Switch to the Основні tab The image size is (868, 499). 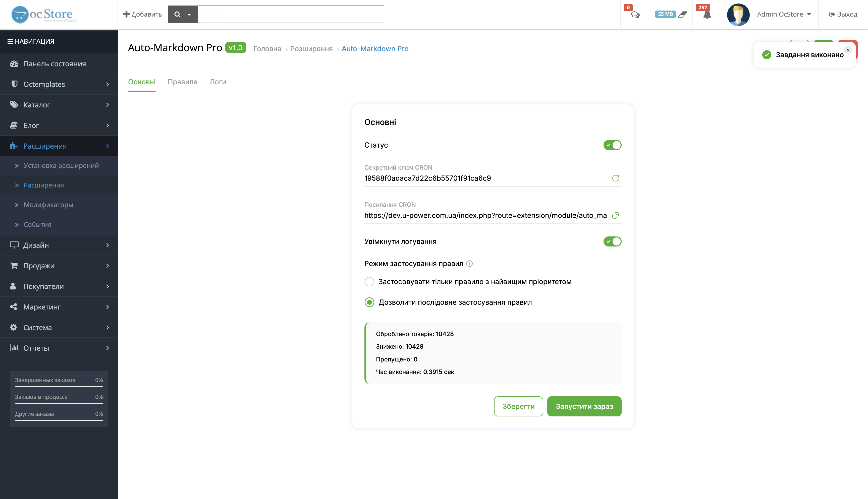click(x=142, y=82)
